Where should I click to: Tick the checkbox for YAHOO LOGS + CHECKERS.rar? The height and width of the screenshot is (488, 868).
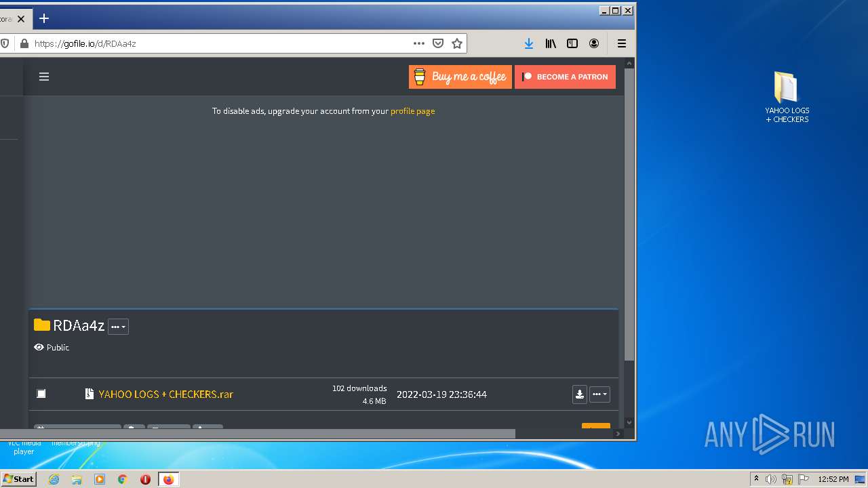(41, 394)
